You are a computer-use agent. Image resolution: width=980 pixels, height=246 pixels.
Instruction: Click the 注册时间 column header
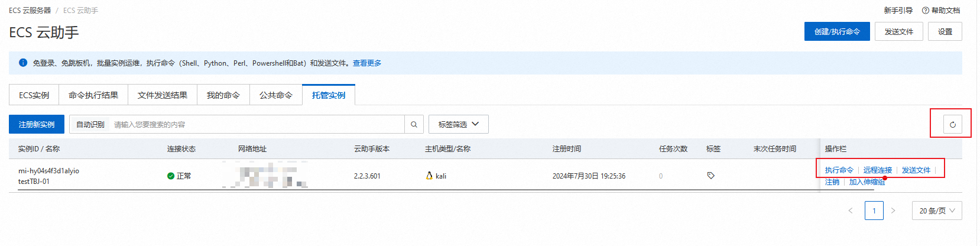click(567, 149)
